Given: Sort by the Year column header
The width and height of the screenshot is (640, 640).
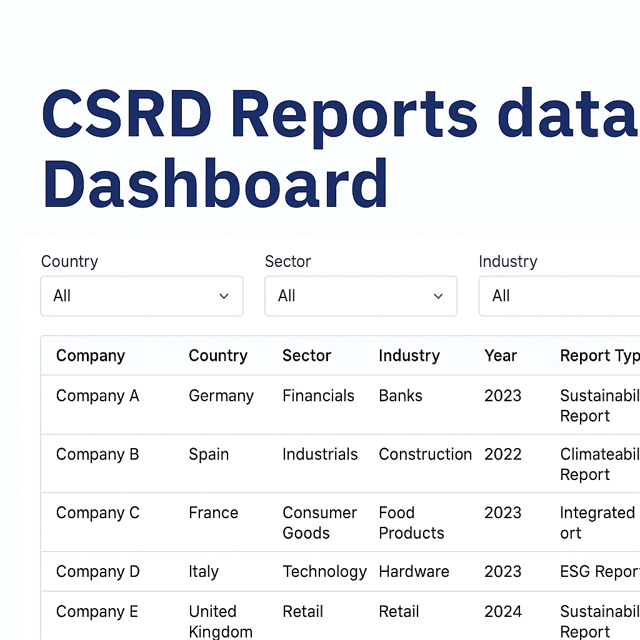Looking at the screenshot, I should pyautogui.click(x=500, y=355).
